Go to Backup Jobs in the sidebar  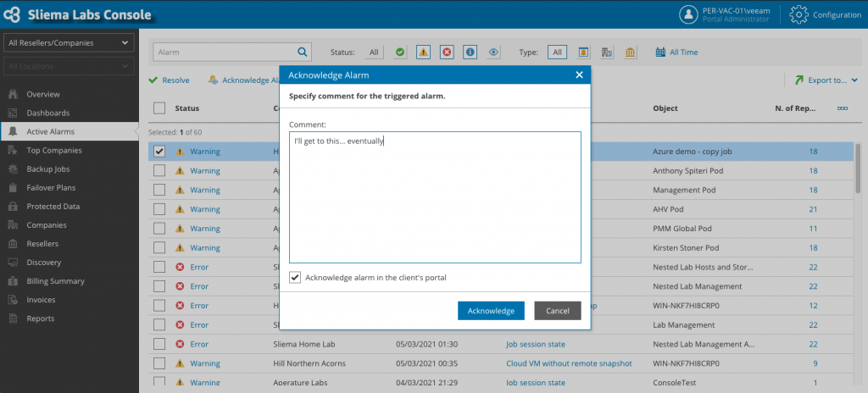[48, 169]
